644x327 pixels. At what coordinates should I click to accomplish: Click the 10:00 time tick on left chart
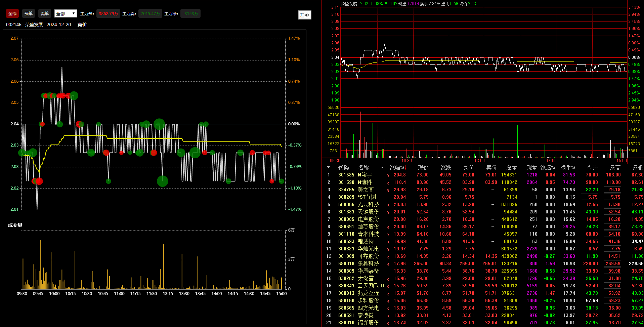[54, 294]
